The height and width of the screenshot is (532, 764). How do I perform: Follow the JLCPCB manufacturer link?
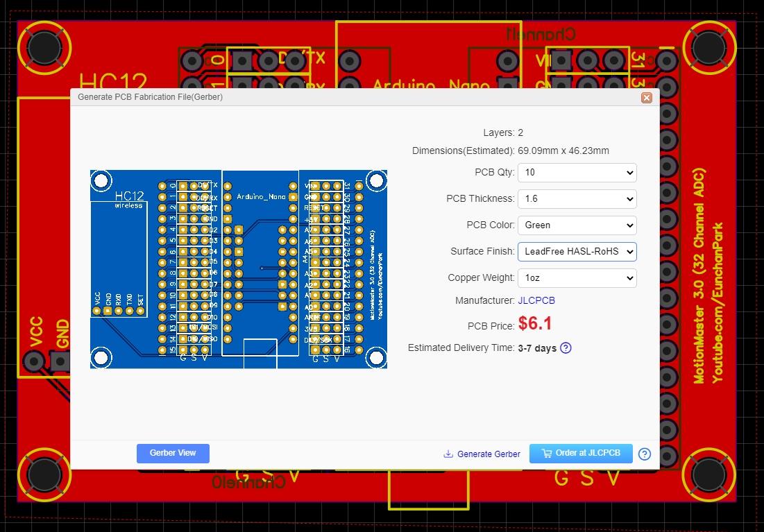click(x=536, y=300)
